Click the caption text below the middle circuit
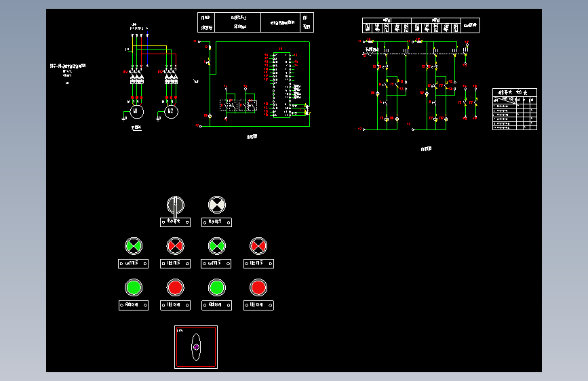 (x=252, y=137)
